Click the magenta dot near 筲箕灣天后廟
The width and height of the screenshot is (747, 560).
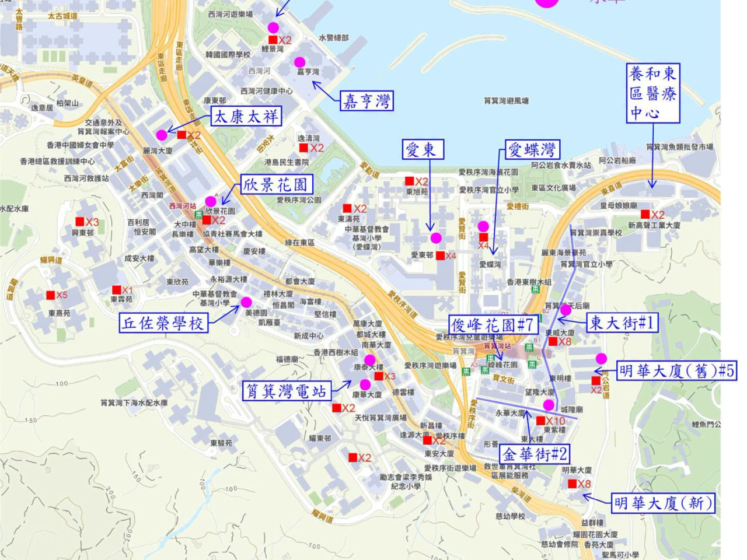coord(565,310)
